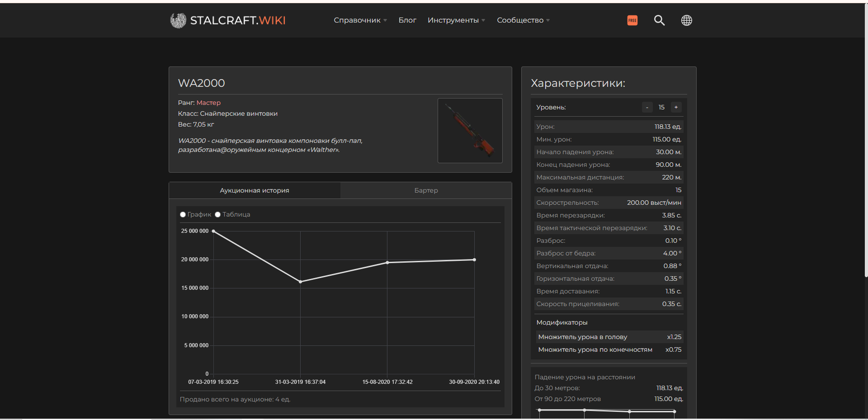
Task: Click the Время перезарядки row
Action: (x=609, y=215)
